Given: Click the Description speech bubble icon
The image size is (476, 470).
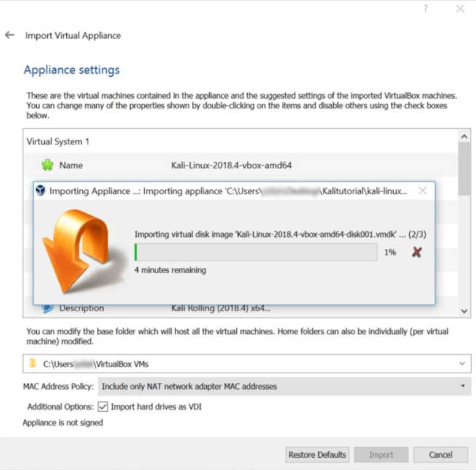Looking at the screenshot, I should pyautogui.click(x=47, y=308).
